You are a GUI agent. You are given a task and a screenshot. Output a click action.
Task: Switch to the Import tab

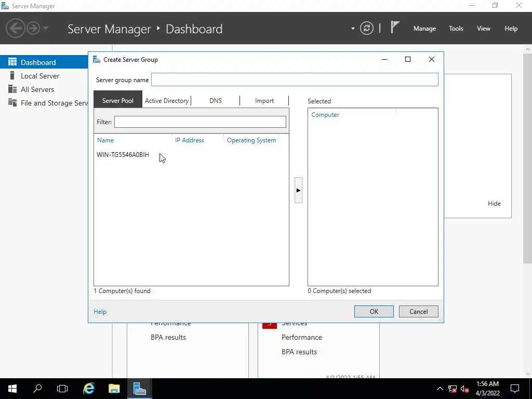click(264, 100)
